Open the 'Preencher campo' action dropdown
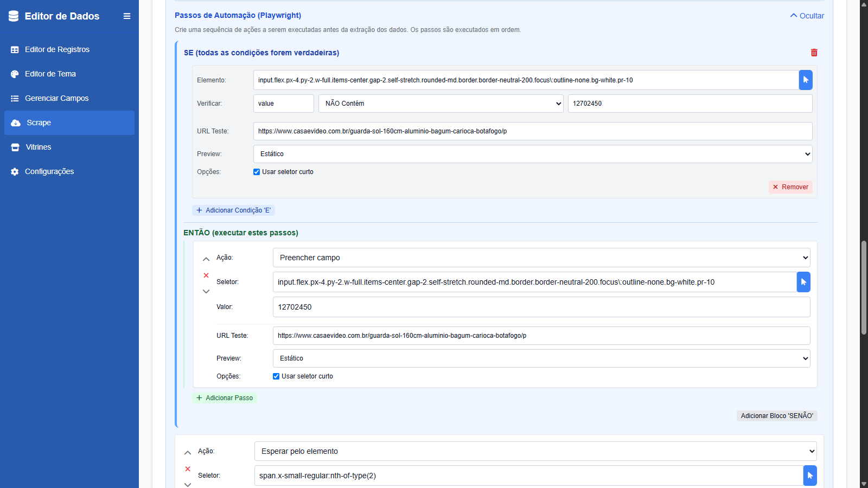The height and width of the screenshot is (488, 868). click(x=541, y=258)
